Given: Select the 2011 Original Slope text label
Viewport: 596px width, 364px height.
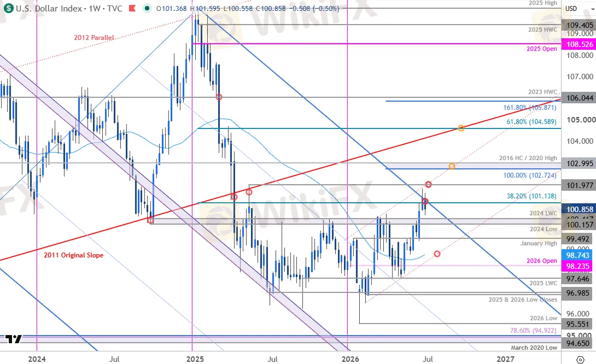Looking at the screenshot, I should tap(73, 255).
